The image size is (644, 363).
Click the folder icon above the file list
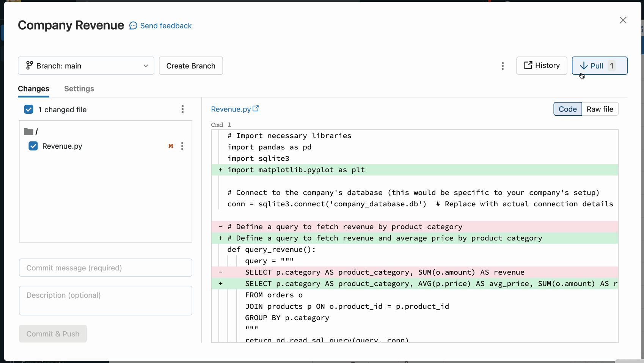28,131
